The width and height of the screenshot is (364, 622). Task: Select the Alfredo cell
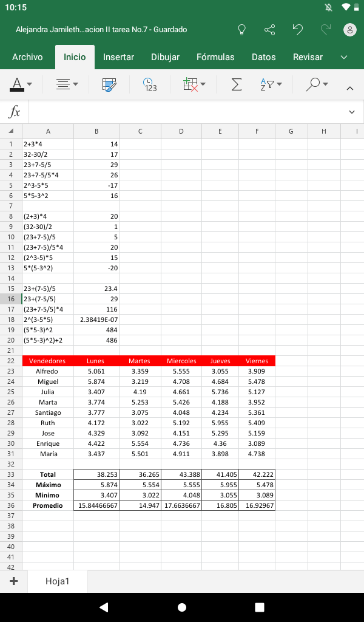(x=48, y=371)
